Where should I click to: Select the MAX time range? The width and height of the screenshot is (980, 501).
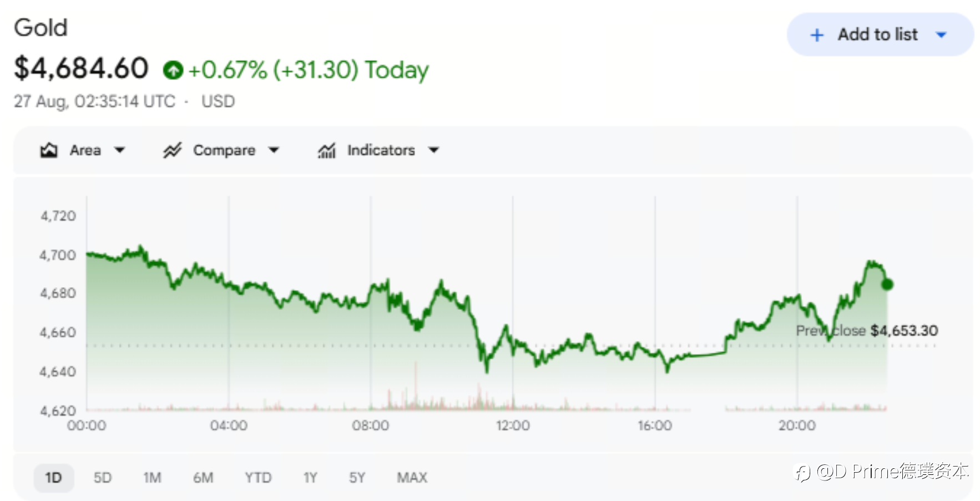[412, 478]
